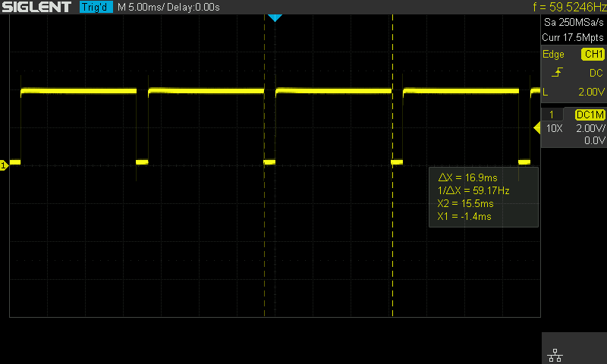The image size is (607, 364).
Task: Click the 2.00V/ vertical scale value
Action: [590, 128]
